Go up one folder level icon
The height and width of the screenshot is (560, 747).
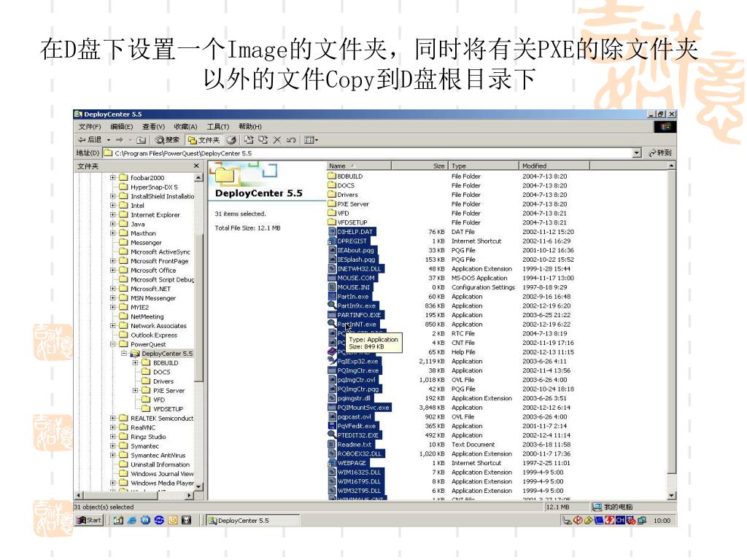[x=141, y=140]
